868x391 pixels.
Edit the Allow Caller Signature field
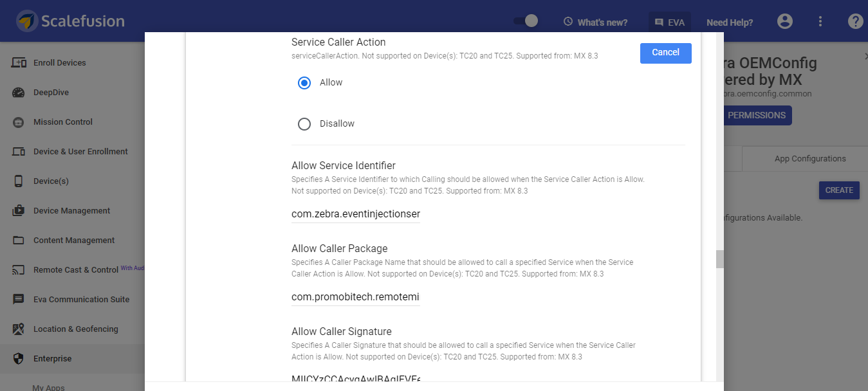[x=356, y=379]
